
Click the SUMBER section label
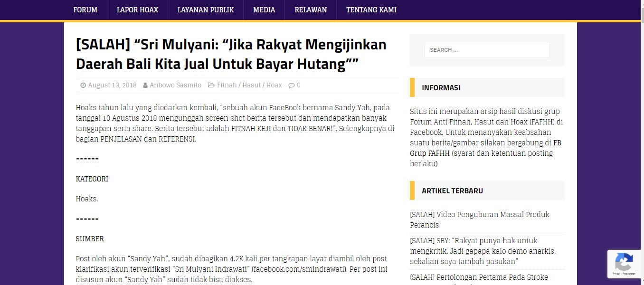90,239
